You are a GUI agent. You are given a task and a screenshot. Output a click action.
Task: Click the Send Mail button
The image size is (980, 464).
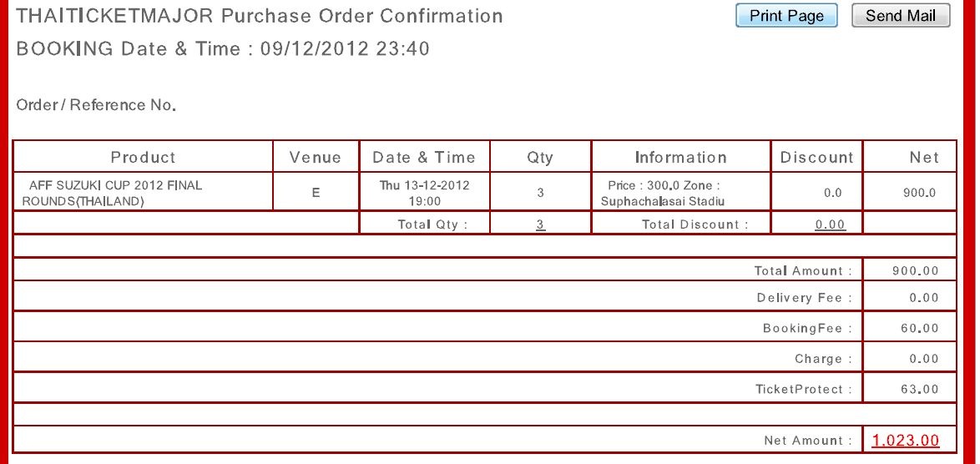point(901,16)
